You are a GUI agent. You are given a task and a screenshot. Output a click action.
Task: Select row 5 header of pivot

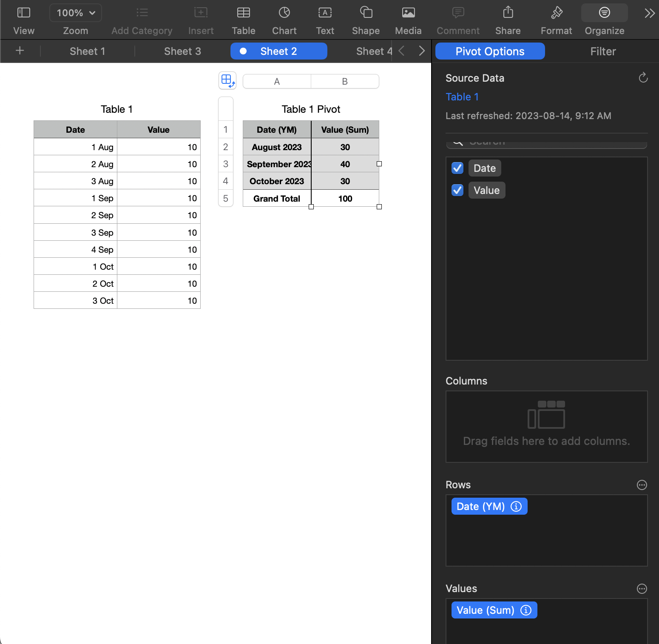click(226, 198)
